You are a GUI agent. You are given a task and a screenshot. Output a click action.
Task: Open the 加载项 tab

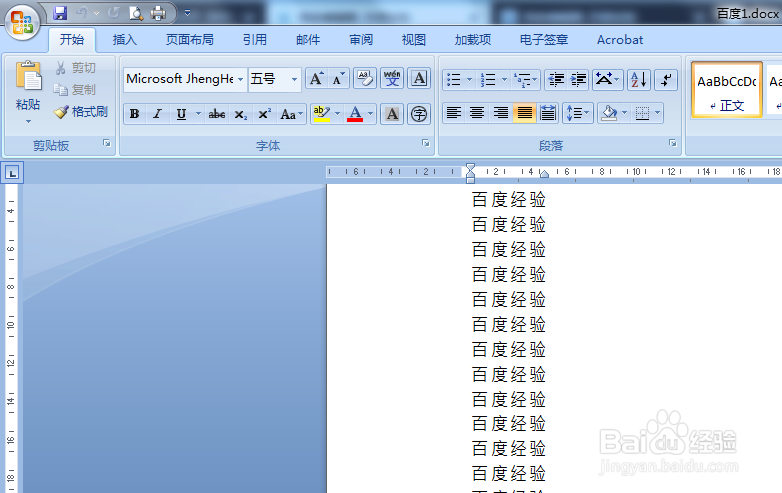click(x=473, y=40)
